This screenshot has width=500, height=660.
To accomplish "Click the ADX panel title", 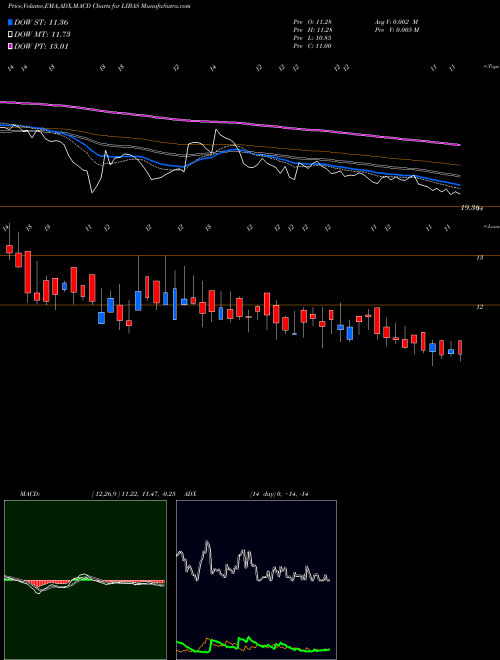I will (x=190, y=494).
